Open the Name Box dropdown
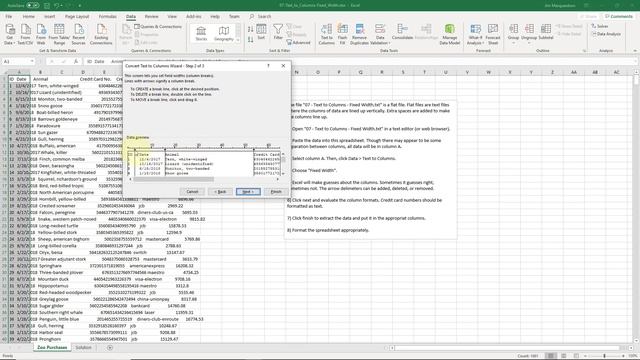 tap(32, 61)
